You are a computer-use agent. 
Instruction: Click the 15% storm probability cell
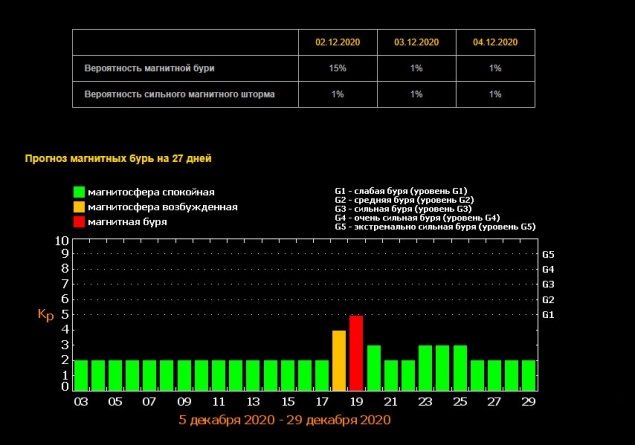[339, 68]
